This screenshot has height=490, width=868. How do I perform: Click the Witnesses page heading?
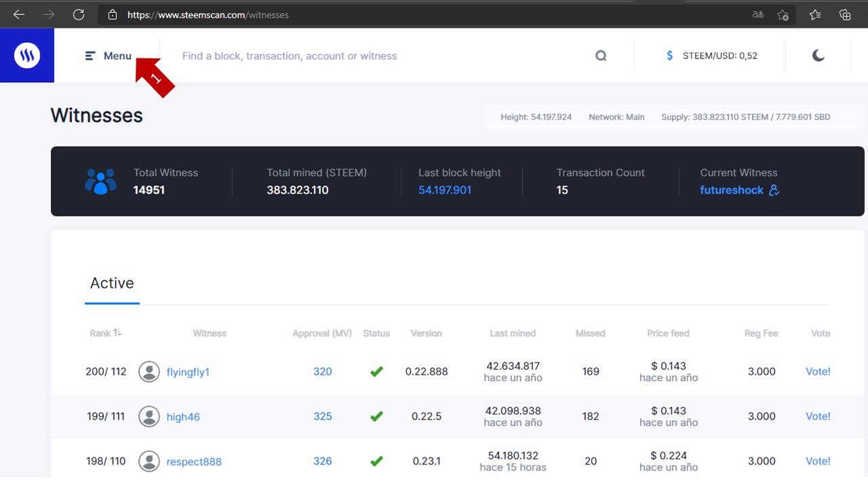(96, 115)
